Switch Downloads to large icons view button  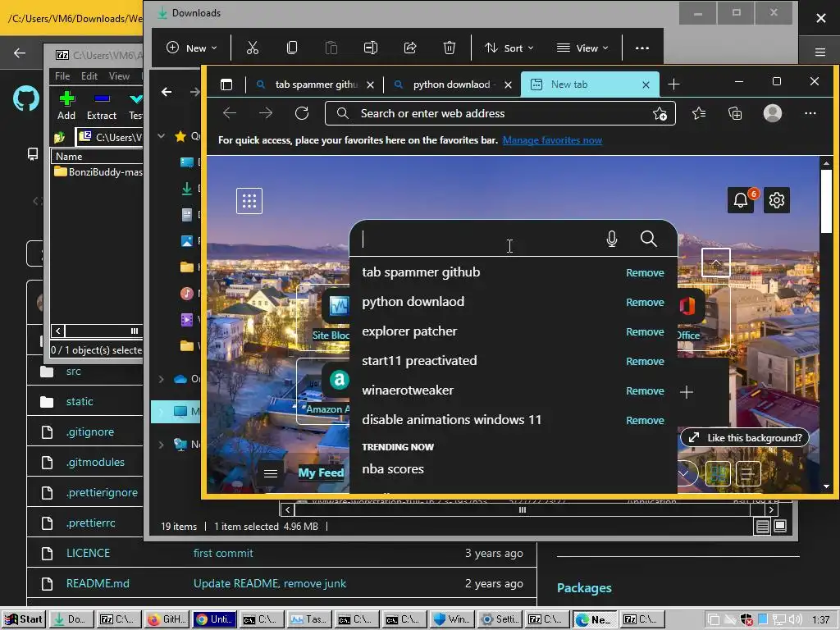tap(780, 526)
